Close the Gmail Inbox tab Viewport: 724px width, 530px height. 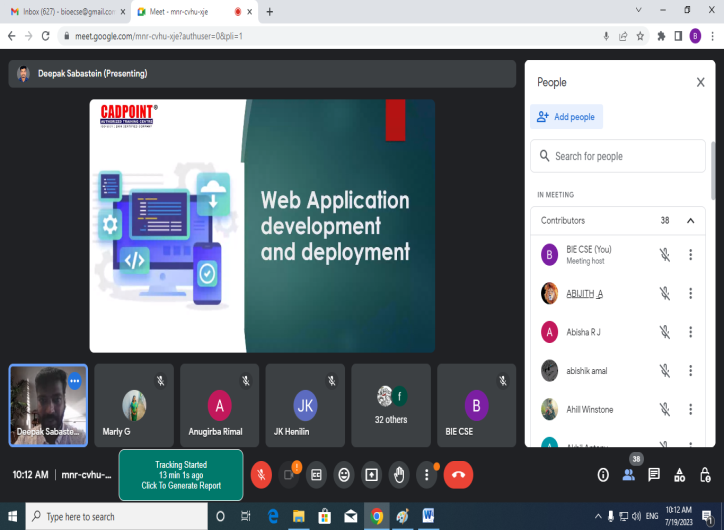pos(122,12)
